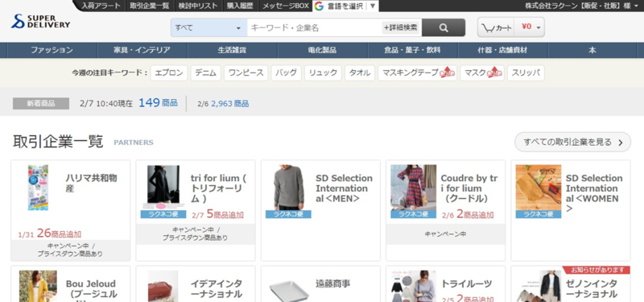Open the 購入履歴 tab
Viewport: 644px width, 302px height.
point(240,6)
